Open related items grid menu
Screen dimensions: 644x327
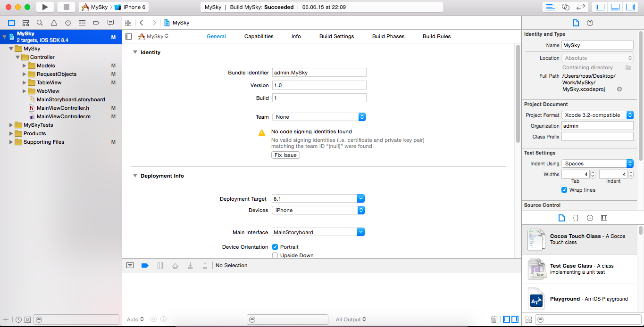click(127, 23)
